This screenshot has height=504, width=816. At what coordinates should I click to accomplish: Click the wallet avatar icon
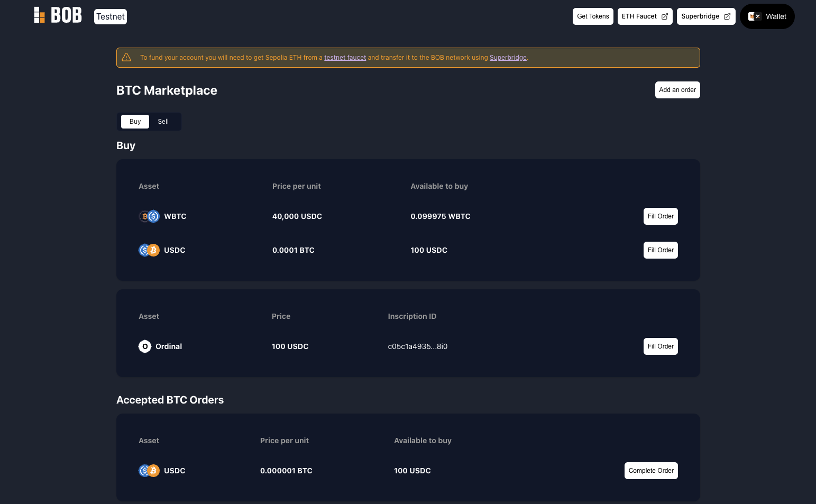[x=755, y=16]
